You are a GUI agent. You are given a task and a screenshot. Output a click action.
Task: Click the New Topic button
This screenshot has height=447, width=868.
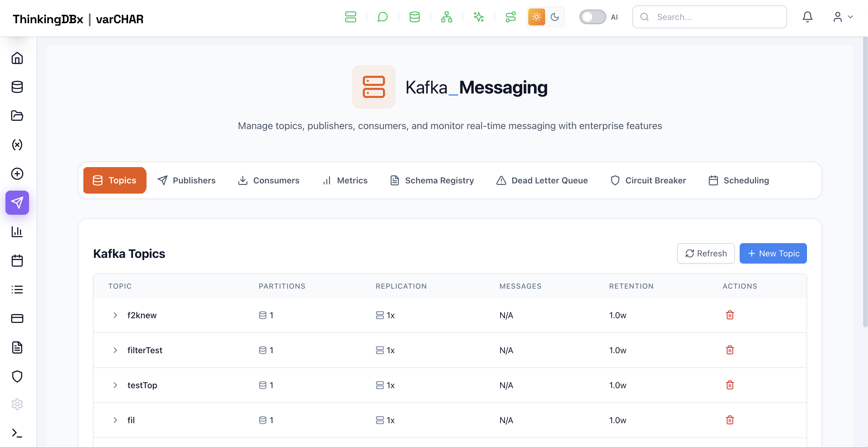pos(773,253)
